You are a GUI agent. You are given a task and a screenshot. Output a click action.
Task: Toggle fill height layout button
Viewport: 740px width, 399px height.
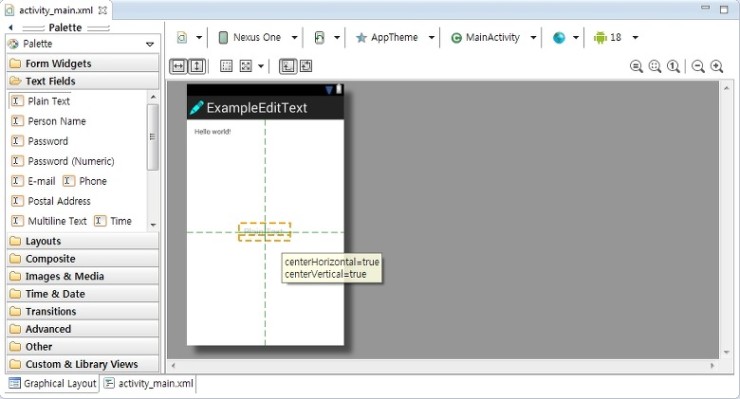[x=197, y=66]
